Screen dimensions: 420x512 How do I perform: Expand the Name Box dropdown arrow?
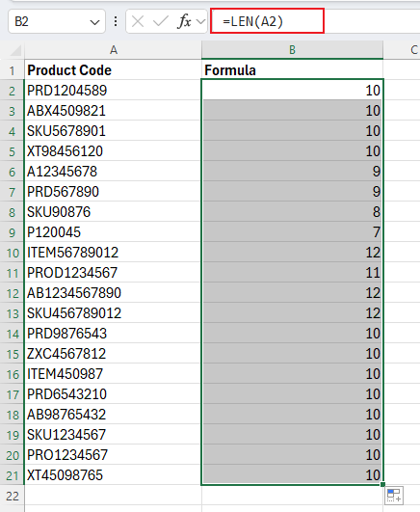click(x=94, y=22)
